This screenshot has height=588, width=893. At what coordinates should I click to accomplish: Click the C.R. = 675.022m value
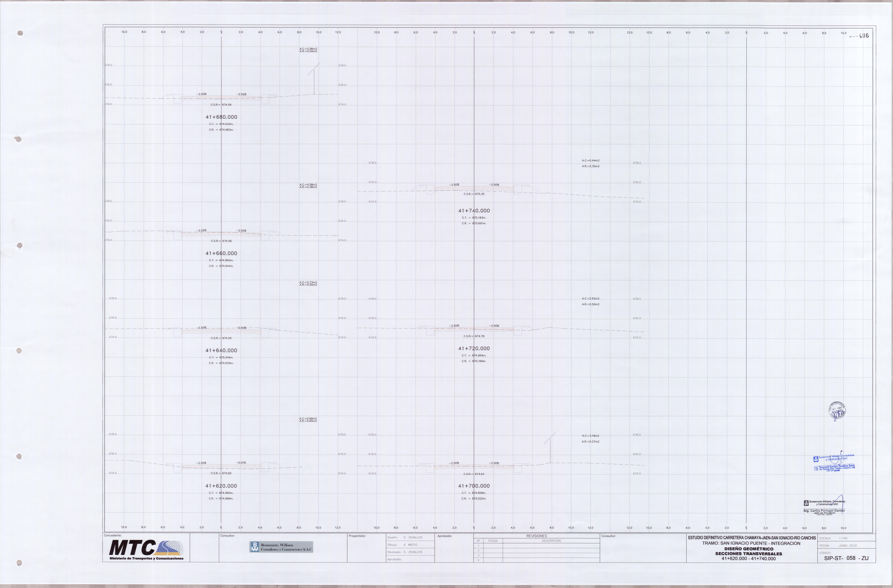tap(474, 499)
